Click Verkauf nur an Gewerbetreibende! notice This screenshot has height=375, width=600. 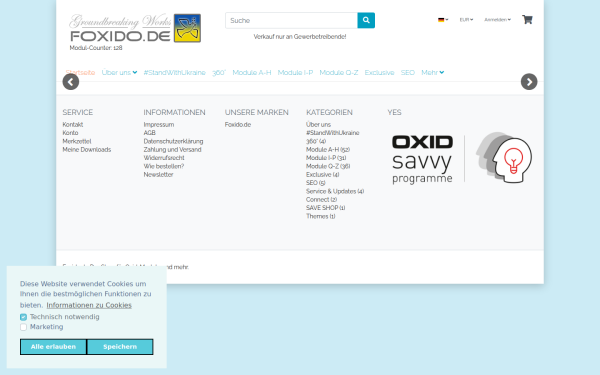(x=300, y=37)
